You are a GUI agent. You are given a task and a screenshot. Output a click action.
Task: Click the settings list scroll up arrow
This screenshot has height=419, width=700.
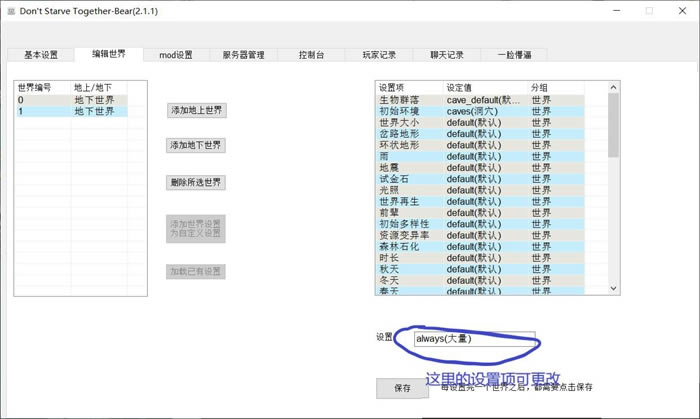(x=614, y=88)
